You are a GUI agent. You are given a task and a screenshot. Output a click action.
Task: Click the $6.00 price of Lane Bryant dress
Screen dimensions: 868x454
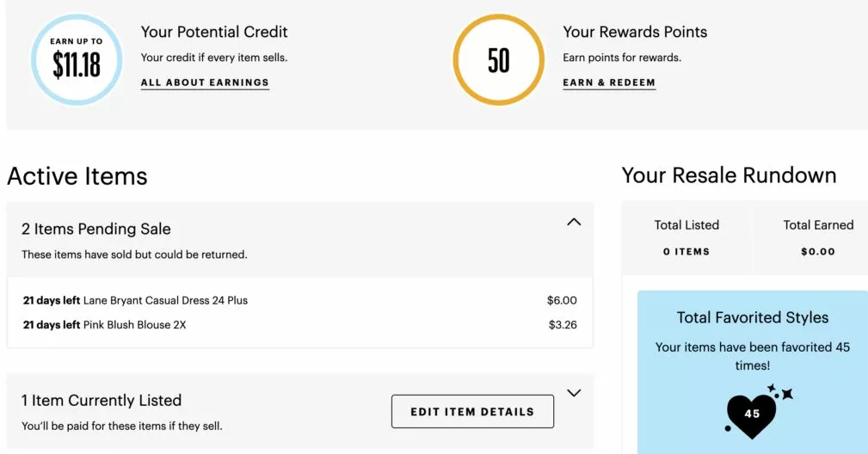pos(562,300)
